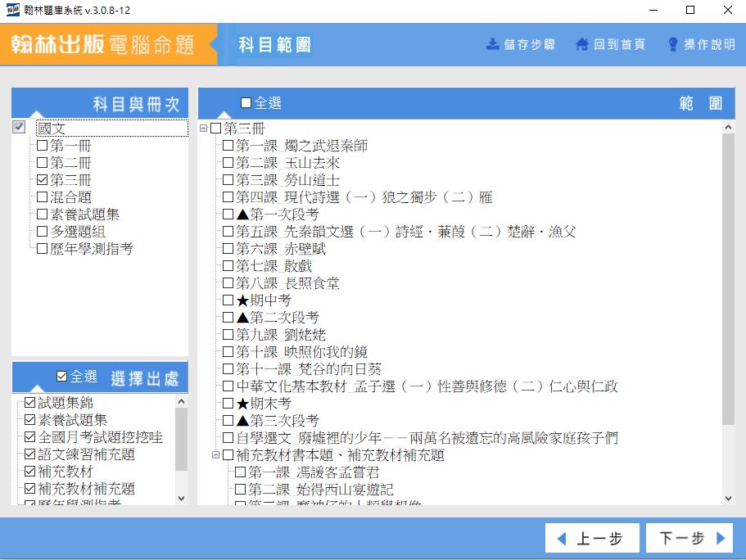Viewport: 746px width, 560px height.
Task: Uncheck 試題集錦 source
Action: coord(29,402)
